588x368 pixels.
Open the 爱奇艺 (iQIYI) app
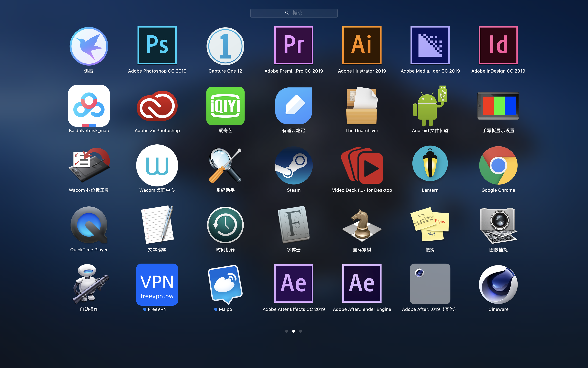coord(225,106)
